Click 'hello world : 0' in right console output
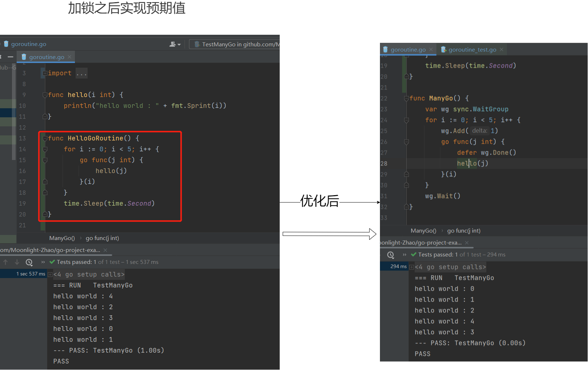 tap(444, 289)
